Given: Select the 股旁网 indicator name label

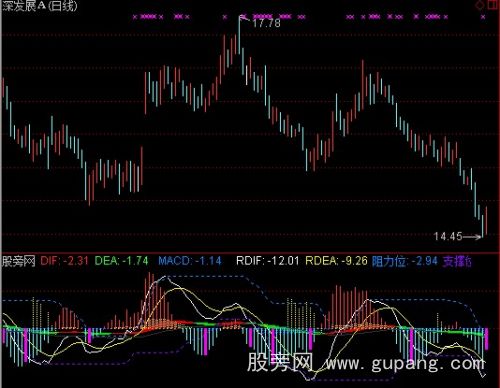Looking at the screenshot, I should (19, 261).
